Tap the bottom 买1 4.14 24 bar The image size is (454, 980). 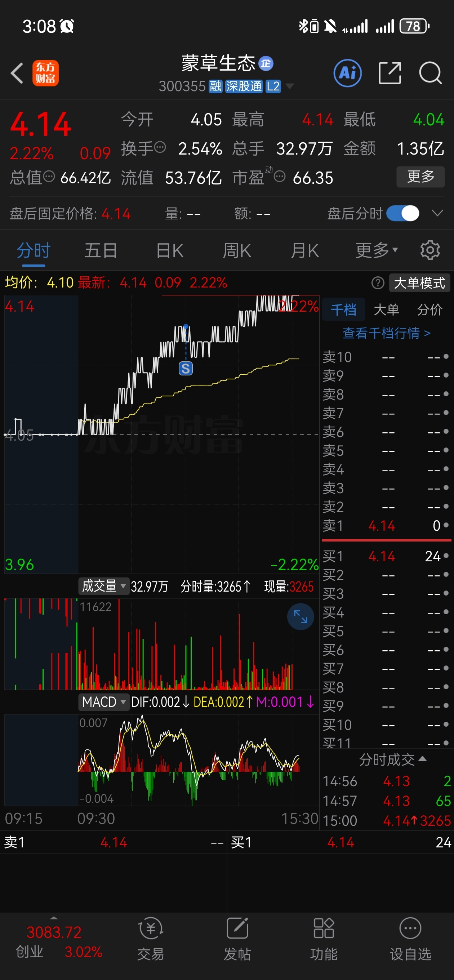(340, 842)
